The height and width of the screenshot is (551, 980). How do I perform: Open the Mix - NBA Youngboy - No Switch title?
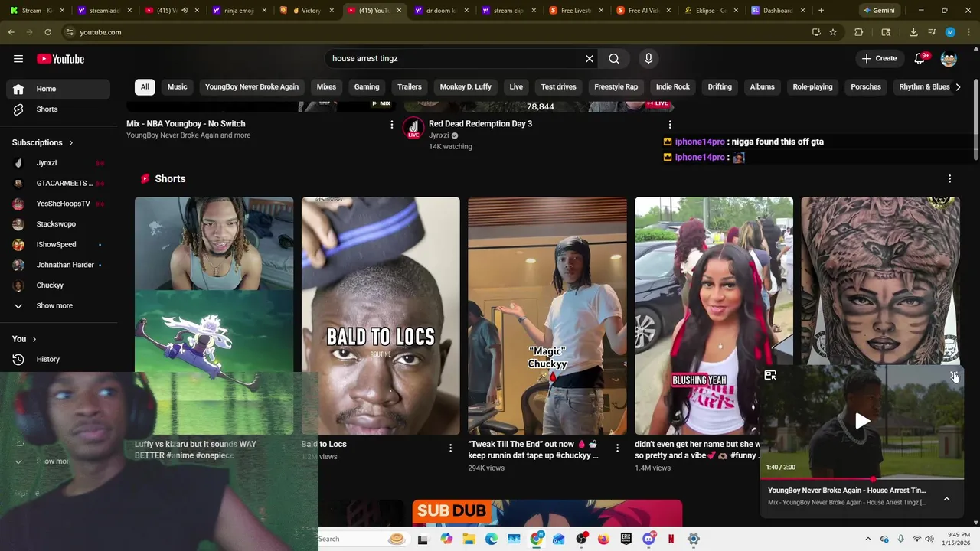186,124
